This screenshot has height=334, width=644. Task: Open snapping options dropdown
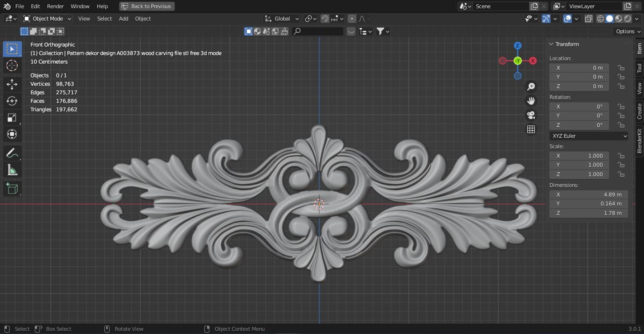(337, 19)
